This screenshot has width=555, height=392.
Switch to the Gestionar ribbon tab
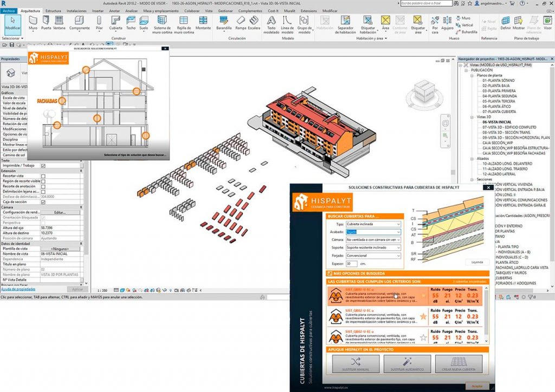click(225, 11)
